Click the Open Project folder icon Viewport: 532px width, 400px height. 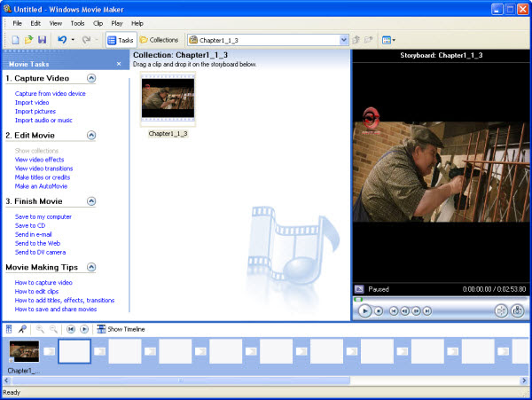coord(28,40)
